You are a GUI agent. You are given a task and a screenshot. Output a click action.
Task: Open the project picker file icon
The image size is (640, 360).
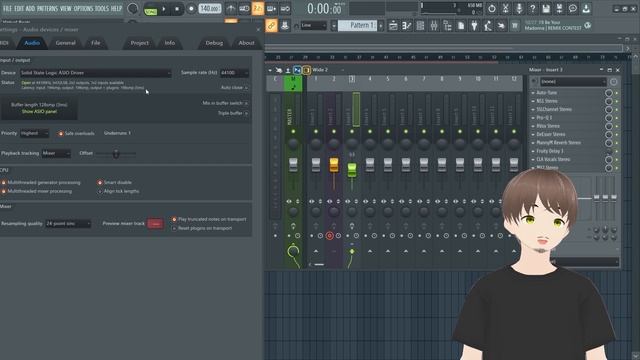click(x=461, y=26)
